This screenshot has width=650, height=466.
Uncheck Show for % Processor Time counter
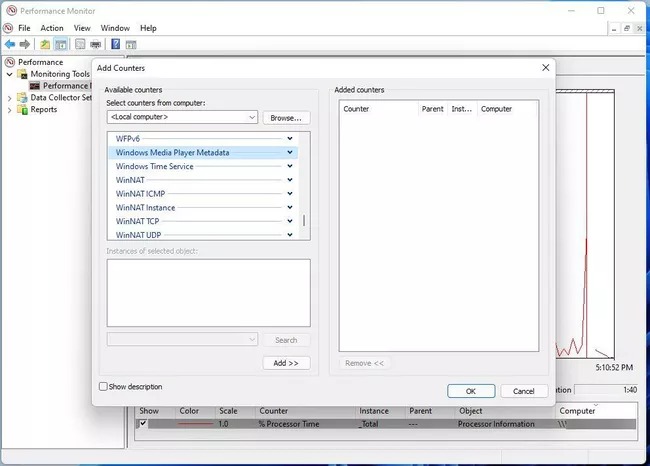143,423
